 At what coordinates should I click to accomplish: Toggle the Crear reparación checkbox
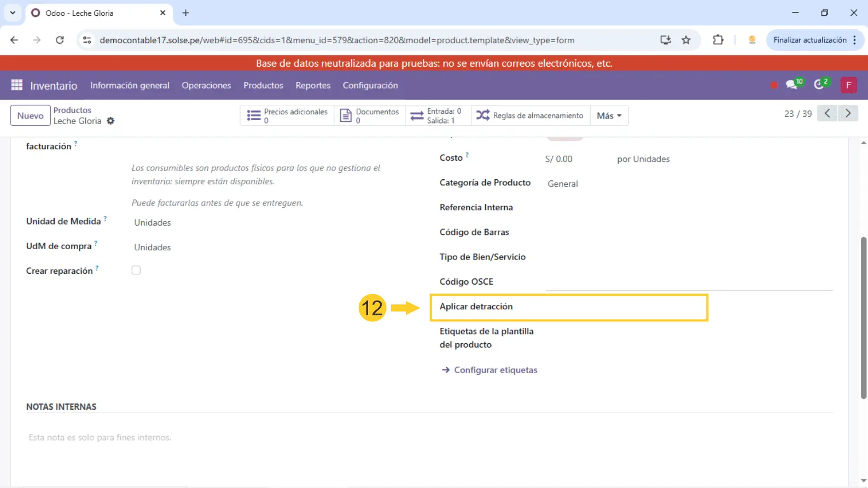pyautogui.click(x=136, y=270)
